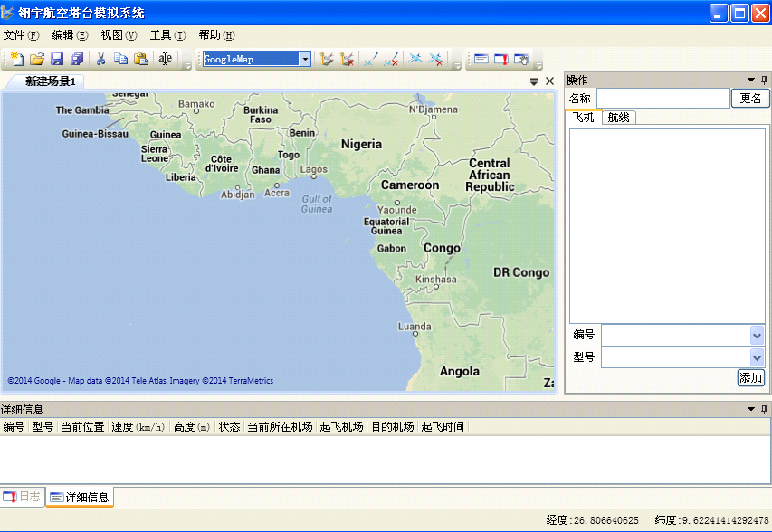Click the operation panel hand icon
The height and width of the screenshot is (532, 772).
point(521,59)
